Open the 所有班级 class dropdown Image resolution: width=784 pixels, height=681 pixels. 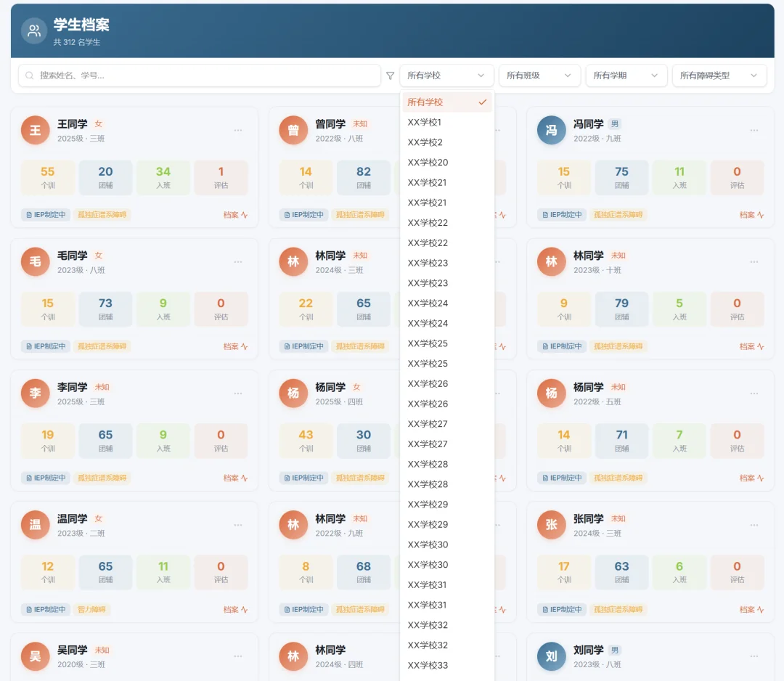click(x=539, y=76)
